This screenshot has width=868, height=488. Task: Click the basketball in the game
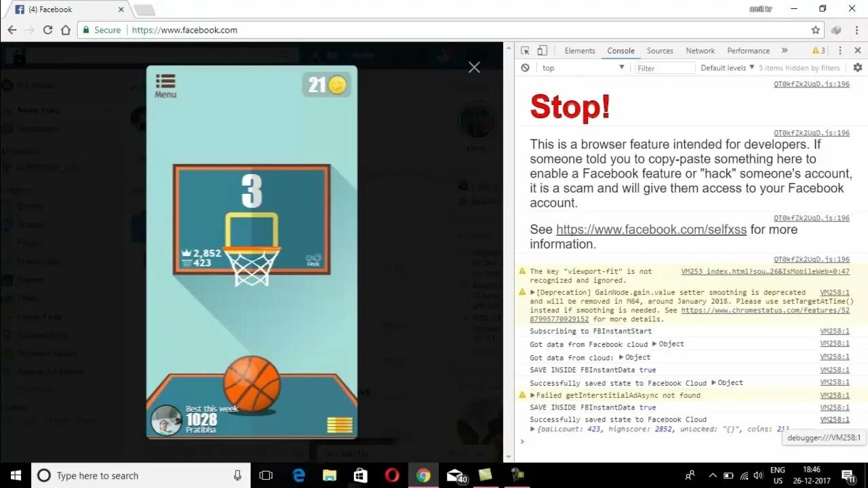[252, 384]
